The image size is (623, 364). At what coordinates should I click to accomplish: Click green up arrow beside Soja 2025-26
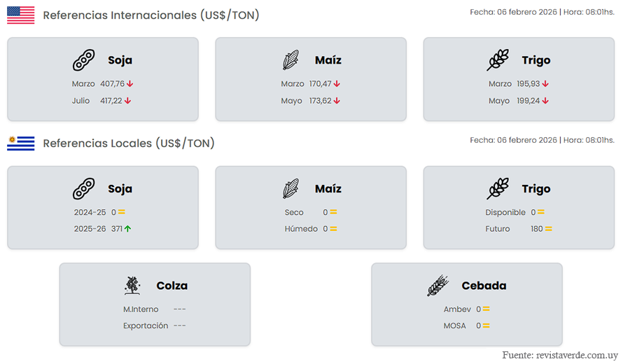[129, 229]
